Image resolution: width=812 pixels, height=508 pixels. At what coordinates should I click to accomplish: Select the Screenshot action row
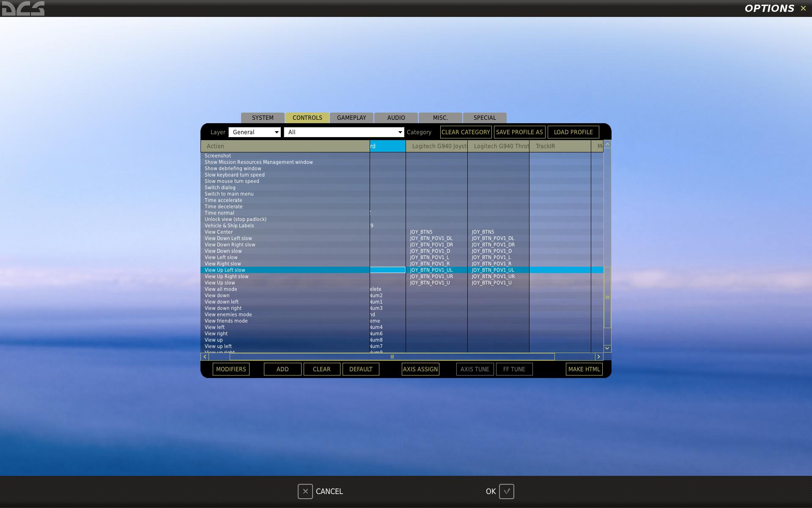coord(285,156)
